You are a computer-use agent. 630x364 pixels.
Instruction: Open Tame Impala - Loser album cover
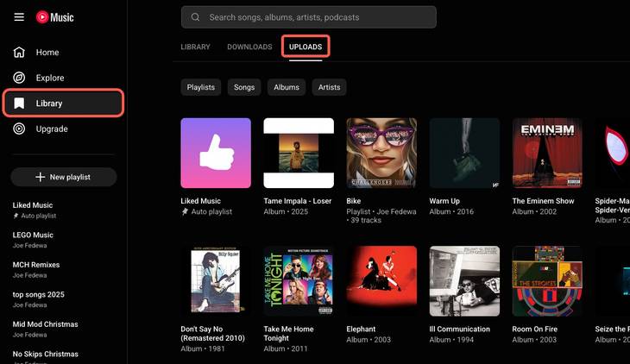click(x=299, y=153)
